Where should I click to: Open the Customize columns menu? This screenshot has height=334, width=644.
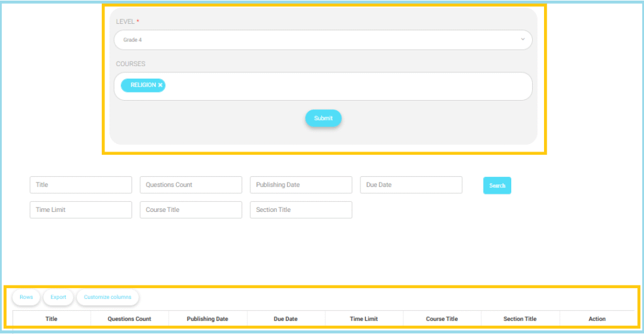click(108, 297)
